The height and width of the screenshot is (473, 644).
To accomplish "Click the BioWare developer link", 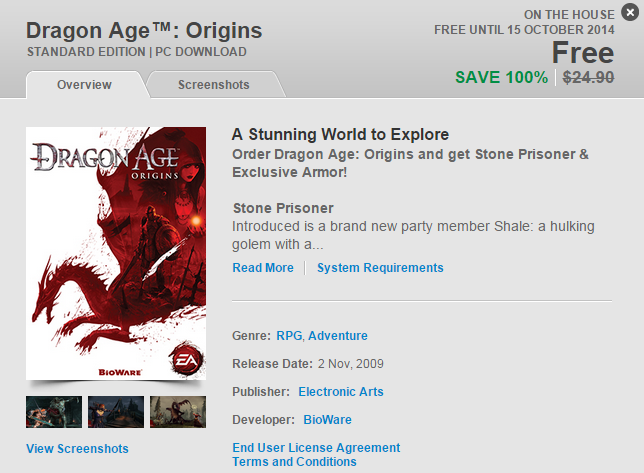I will 327,420.
